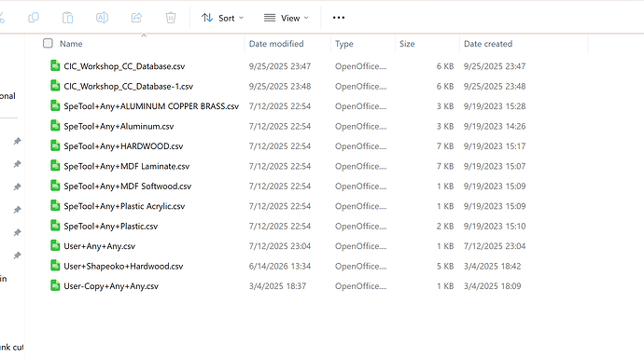
Task: Toggle the select-all checkbox beside Name
Action: coord(48,43)
